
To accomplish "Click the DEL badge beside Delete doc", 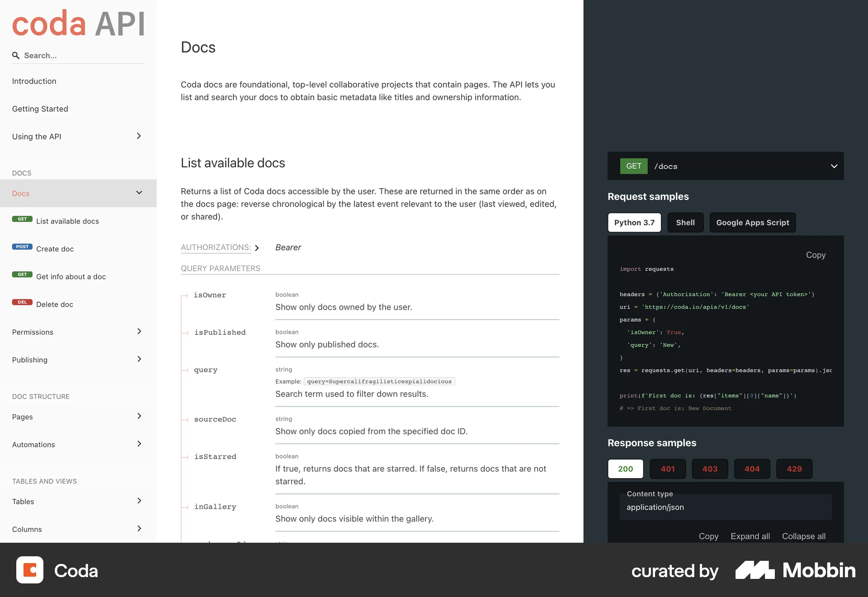I will (22, 302).
